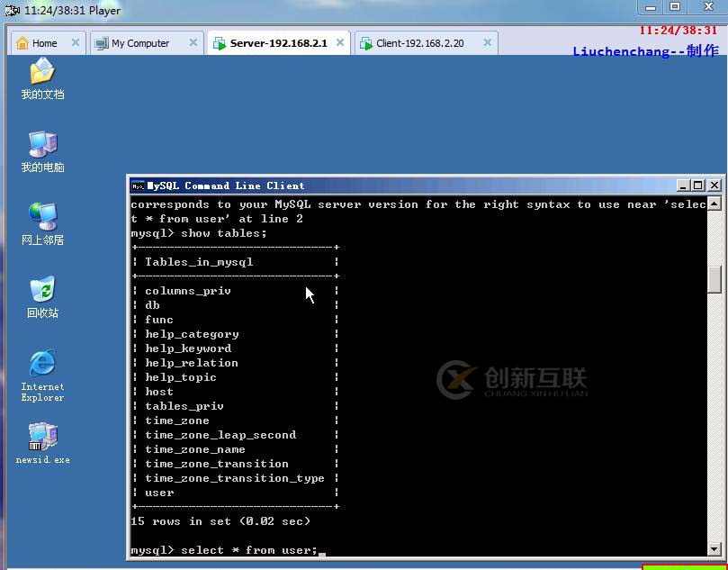Click the '15 rows in set (0.02 sec)' line
Viewport: 728px width, 570px height.
coord(220,521)
